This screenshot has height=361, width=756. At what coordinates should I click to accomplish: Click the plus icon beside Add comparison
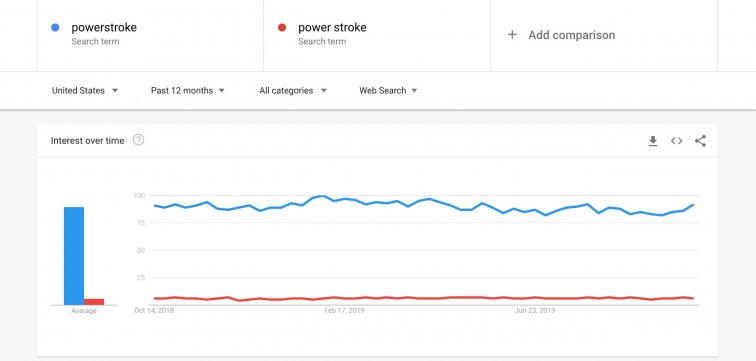512,35
